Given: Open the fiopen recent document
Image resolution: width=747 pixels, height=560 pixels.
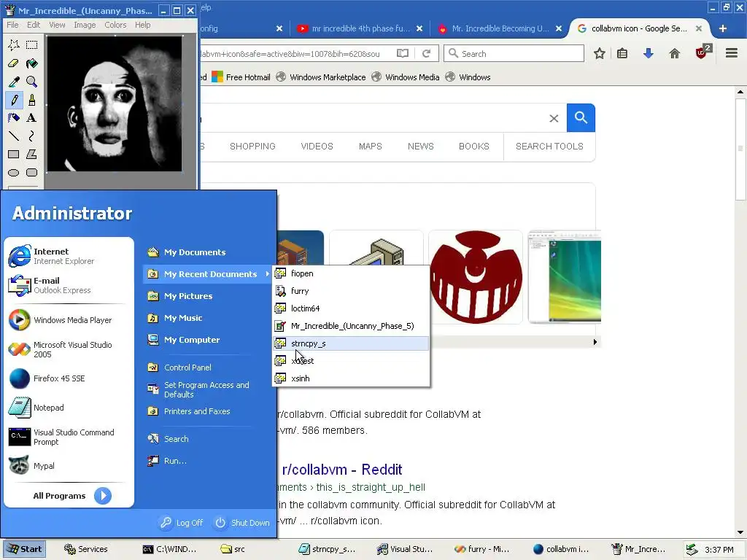Looking at the screenshot, I should tap(351, 273).
